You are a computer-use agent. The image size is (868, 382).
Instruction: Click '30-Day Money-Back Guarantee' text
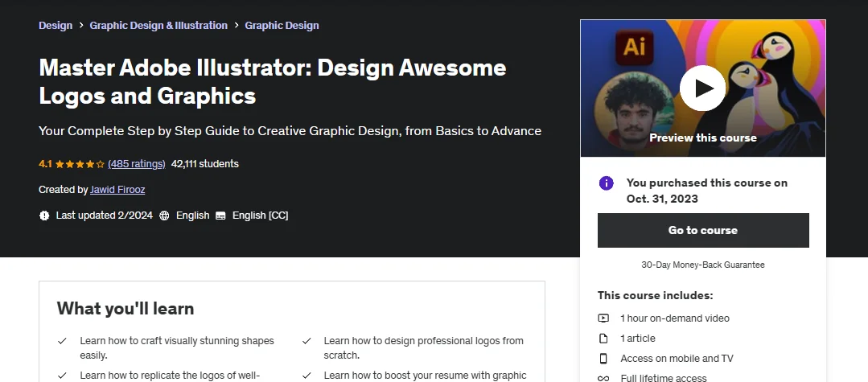[703, 265]
